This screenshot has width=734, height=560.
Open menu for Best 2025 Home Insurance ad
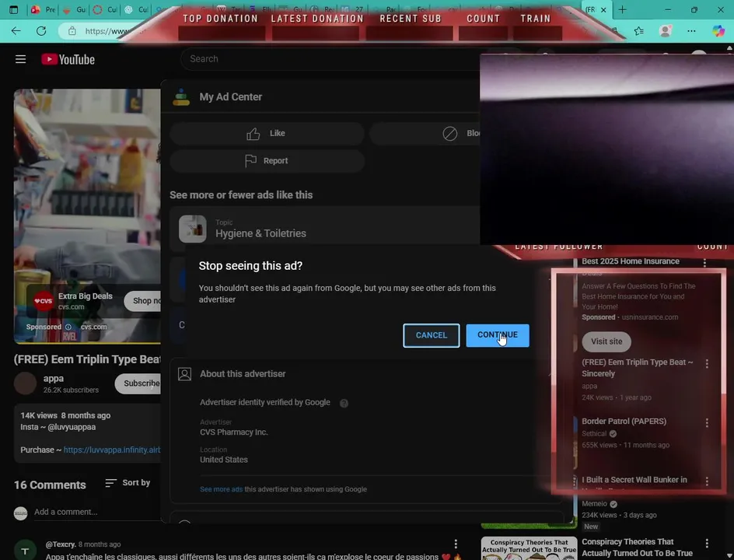pyautogui.click(x=704, y=263)
